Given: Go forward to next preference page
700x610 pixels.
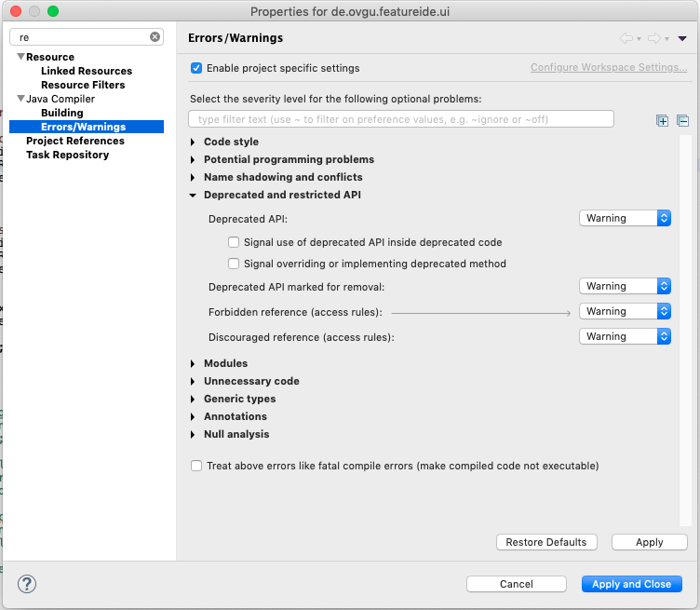Looking at the screenshot, I should point(654,38).
